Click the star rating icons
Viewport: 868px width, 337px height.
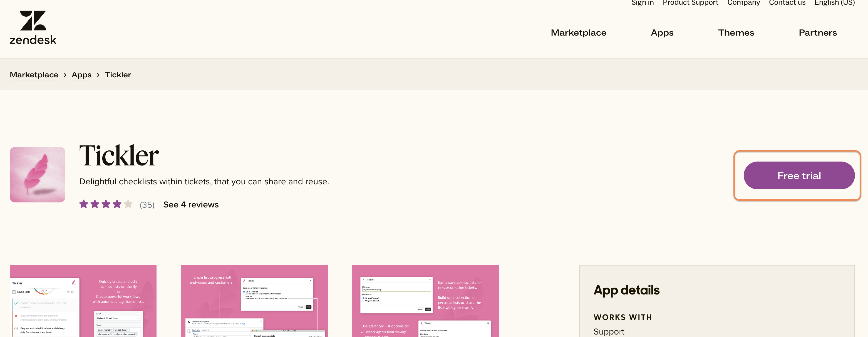(x=106, y=204)
